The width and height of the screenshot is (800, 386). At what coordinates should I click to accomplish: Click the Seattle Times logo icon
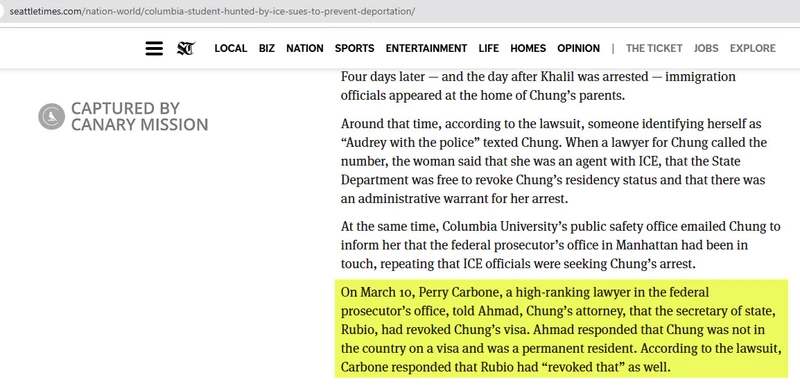click(186, 48)
